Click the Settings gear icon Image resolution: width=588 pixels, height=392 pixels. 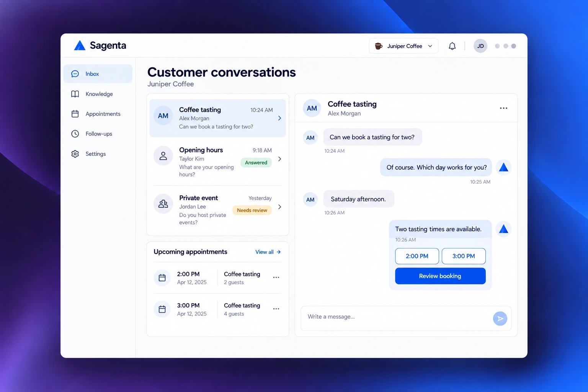pos(75,154)
